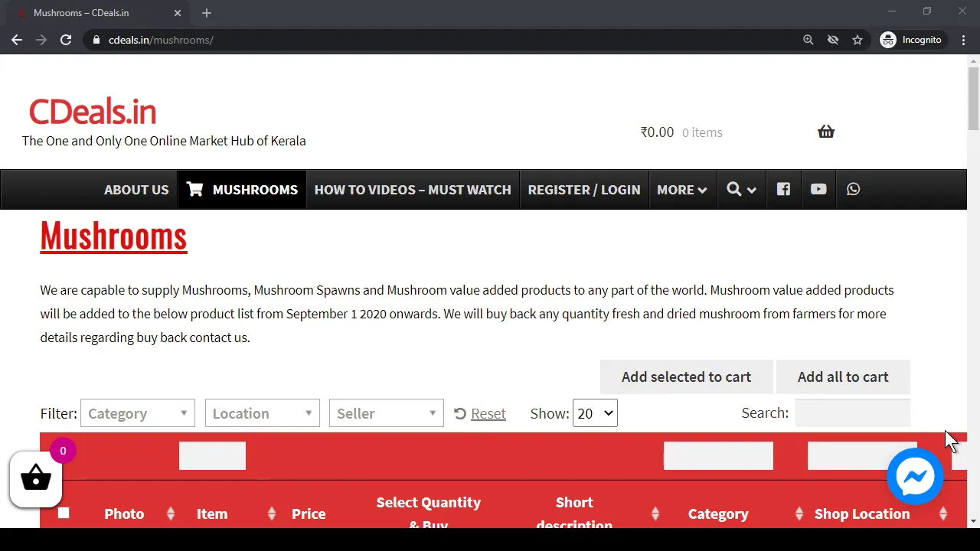Expand the search magnifier in navbar
The width and height of the screenshot is (980, 551).
pyautogui.click(x=741, y=189)
